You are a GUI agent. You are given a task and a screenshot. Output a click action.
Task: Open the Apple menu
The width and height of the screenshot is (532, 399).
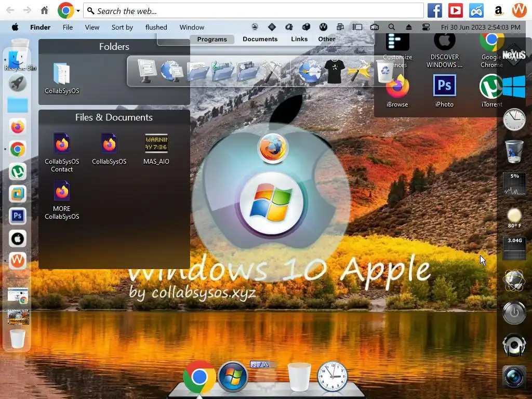[x=15, y=27]
